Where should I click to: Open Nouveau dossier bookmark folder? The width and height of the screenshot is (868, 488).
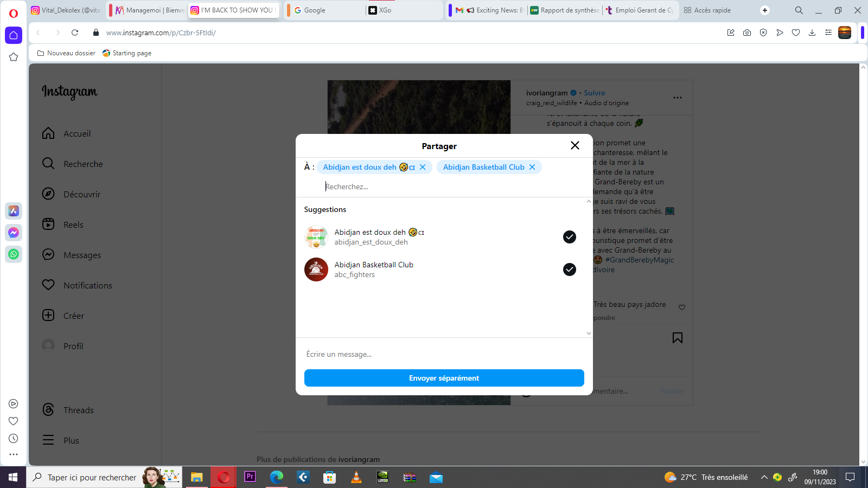66,53
